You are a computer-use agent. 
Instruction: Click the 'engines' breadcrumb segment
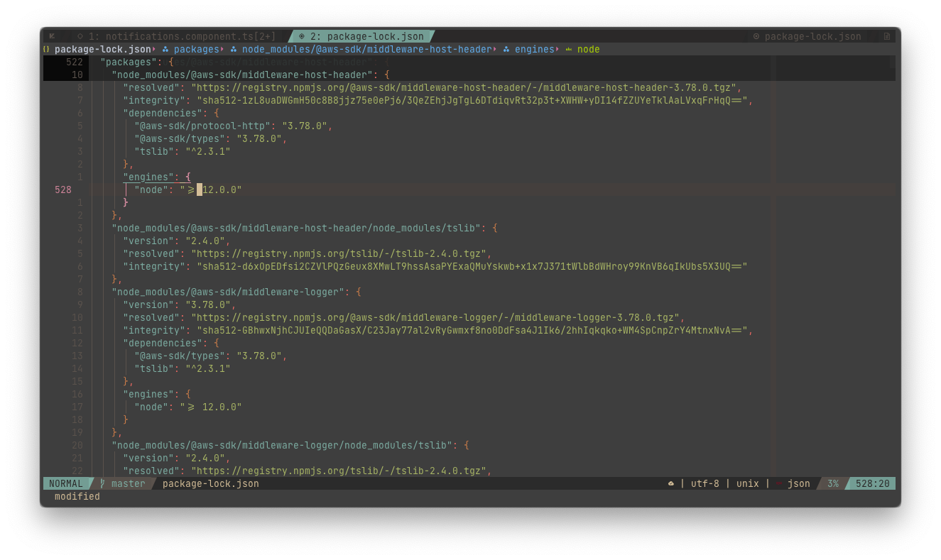click(x=534, y=49)
